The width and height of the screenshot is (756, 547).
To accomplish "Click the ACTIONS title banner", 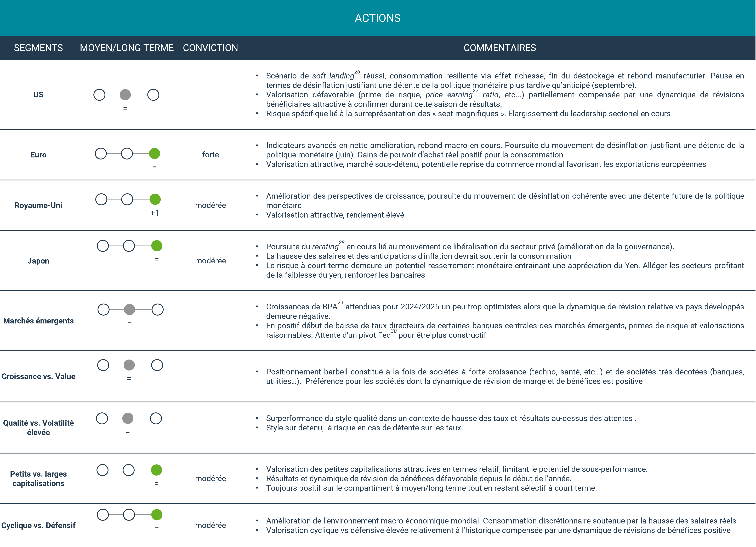I will (378, 18).
